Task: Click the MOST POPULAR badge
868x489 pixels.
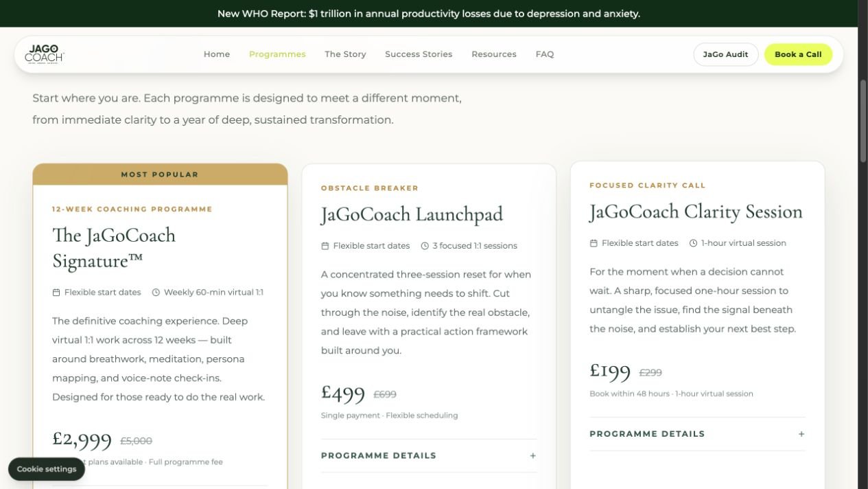Action: pos(160,174)
